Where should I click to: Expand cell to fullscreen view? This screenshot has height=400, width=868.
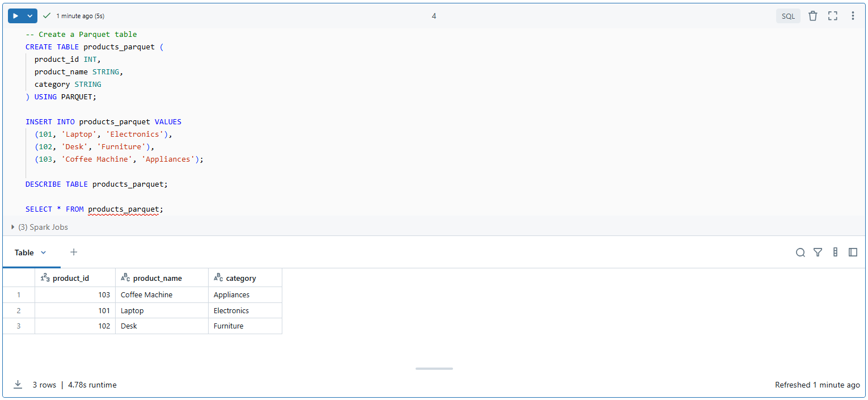[x=832, y=16]
